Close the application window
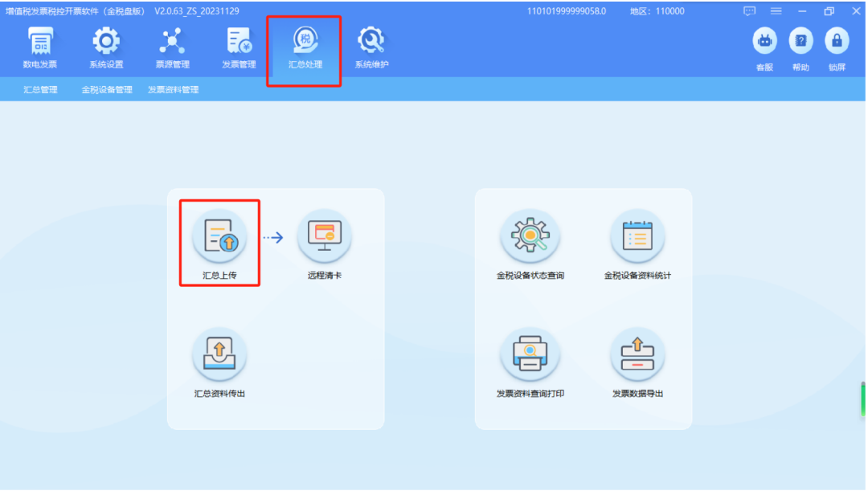This screenshot has height=491, width=868. pyautogui.click(x=856, y=11)
